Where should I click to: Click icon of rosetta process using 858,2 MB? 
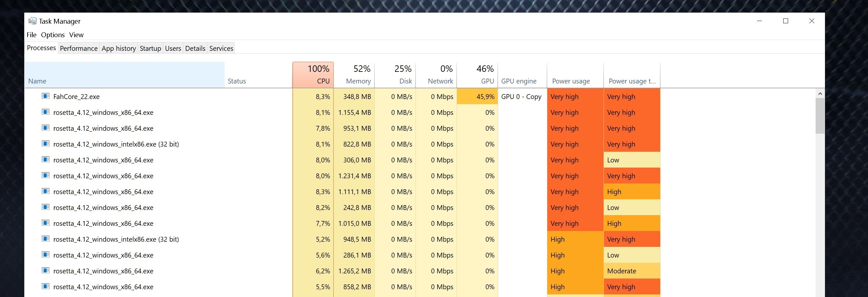(46, 286)
